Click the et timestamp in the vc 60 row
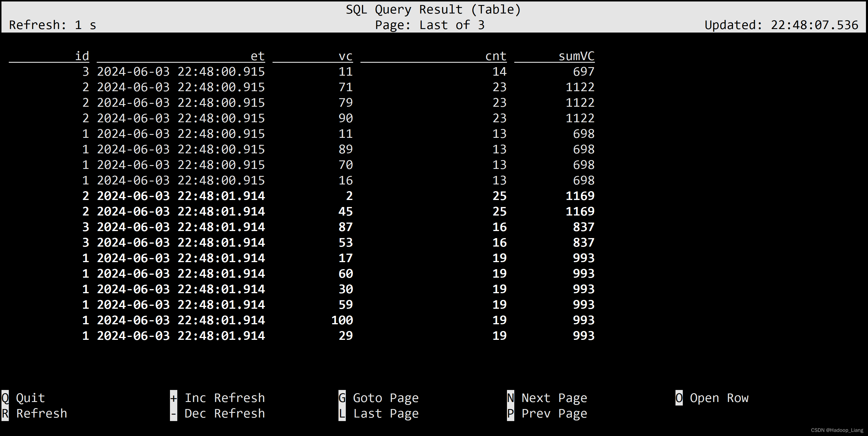Screen dimensions: 868x436 click(x=181, y=274)
